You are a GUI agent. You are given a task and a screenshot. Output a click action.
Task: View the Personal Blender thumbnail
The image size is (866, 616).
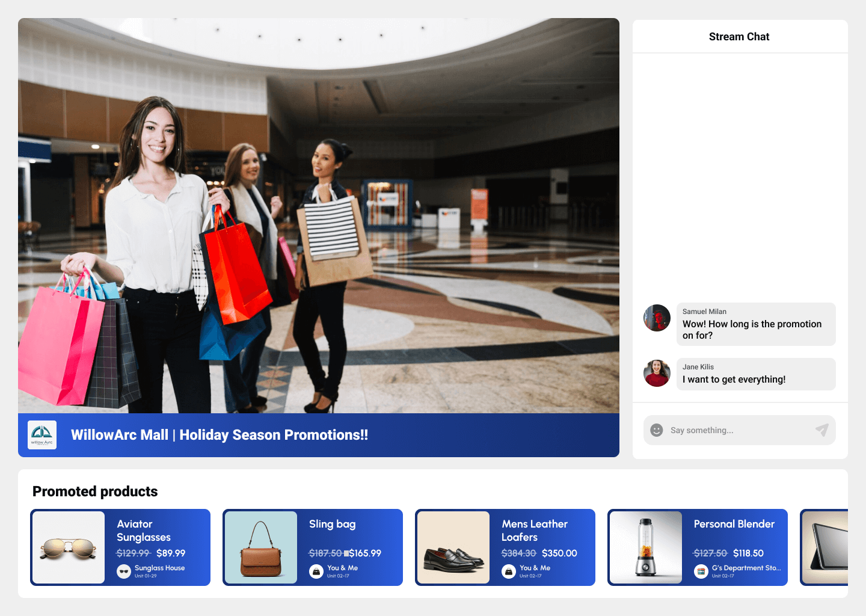(x=646, y=547)
